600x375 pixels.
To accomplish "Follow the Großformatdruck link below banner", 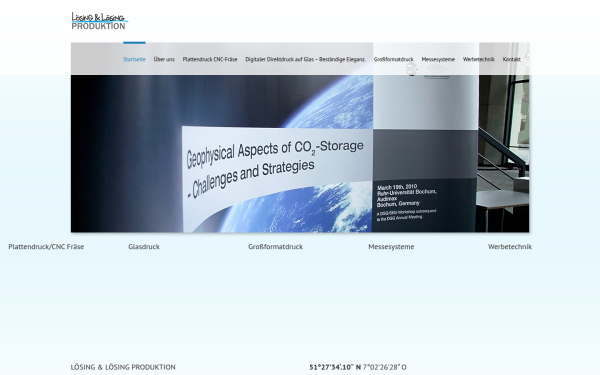I will coord(276,247).
